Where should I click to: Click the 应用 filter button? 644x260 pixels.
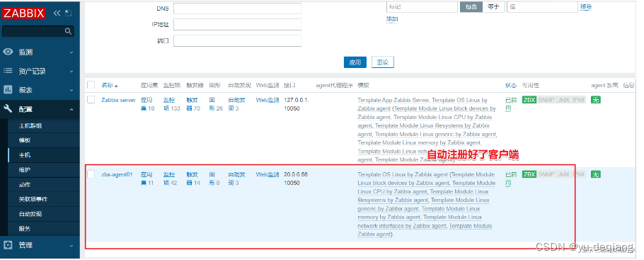click(x=355, y=62)
